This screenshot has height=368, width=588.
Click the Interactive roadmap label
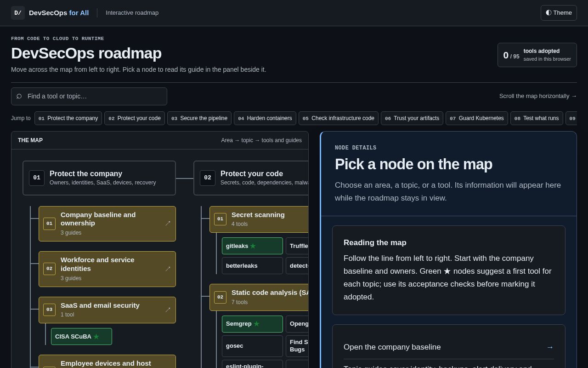coord(132,13)
